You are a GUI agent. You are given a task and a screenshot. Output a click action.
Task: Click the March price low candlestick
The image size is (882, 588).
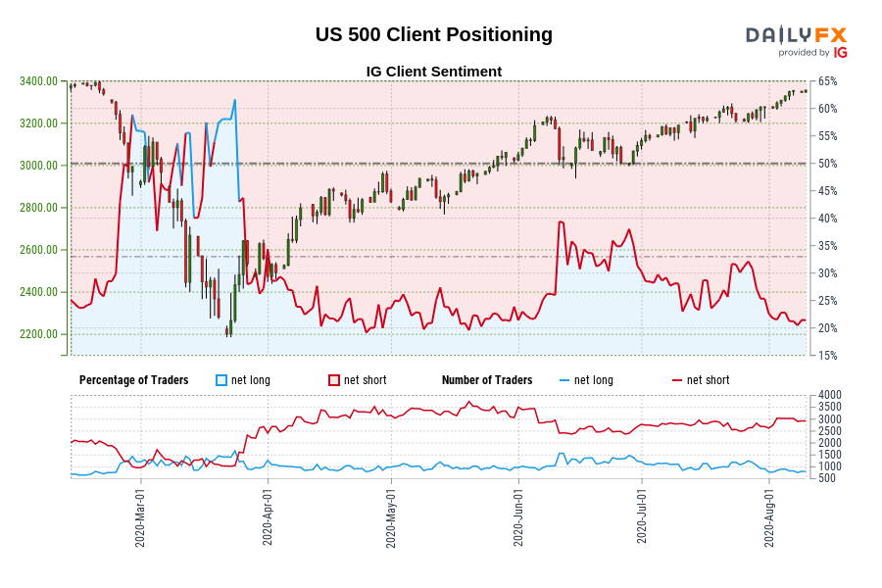[x=228, y=329]
